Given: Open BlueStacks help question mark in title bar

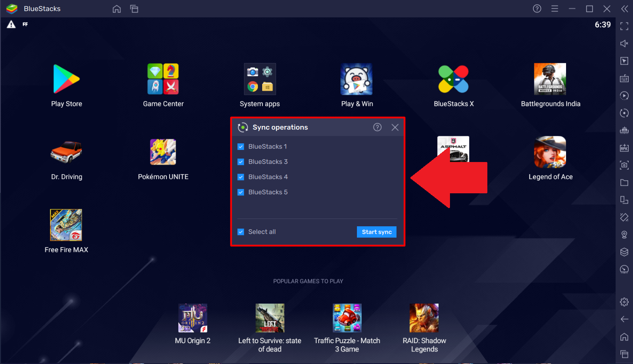Looking at the screenshot, I should (537, 9).
